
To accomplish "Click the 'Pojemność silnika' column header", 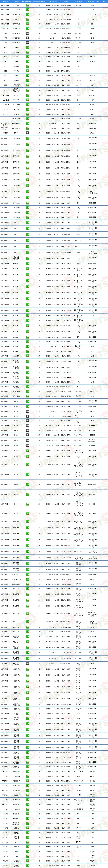I will [x=38, y=1].
